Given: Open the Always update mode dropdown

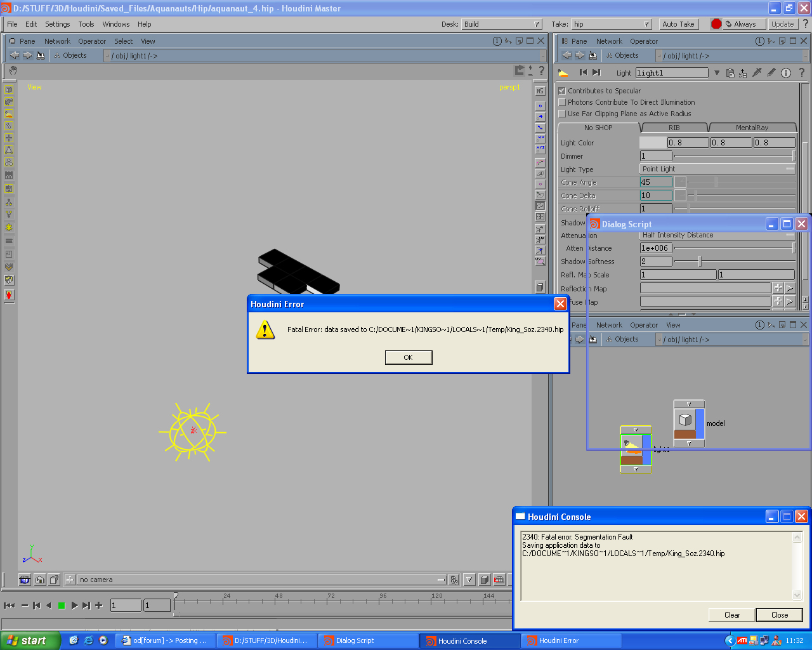Looking at the screenshot, I should point(744,24).
